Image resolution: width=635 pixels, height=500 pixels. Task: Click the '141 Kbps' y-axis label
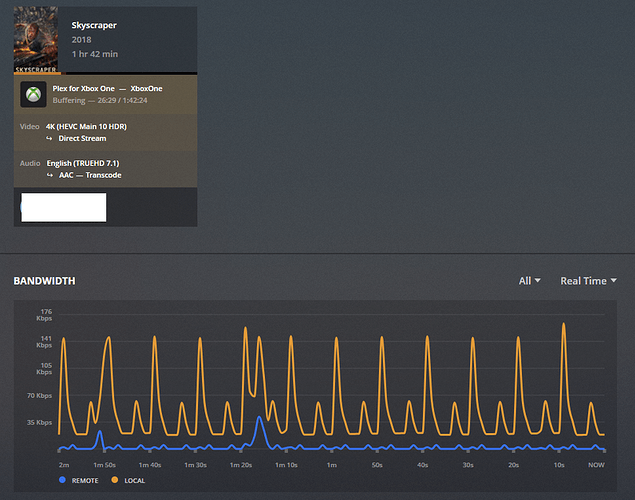[x=45, y=342]
